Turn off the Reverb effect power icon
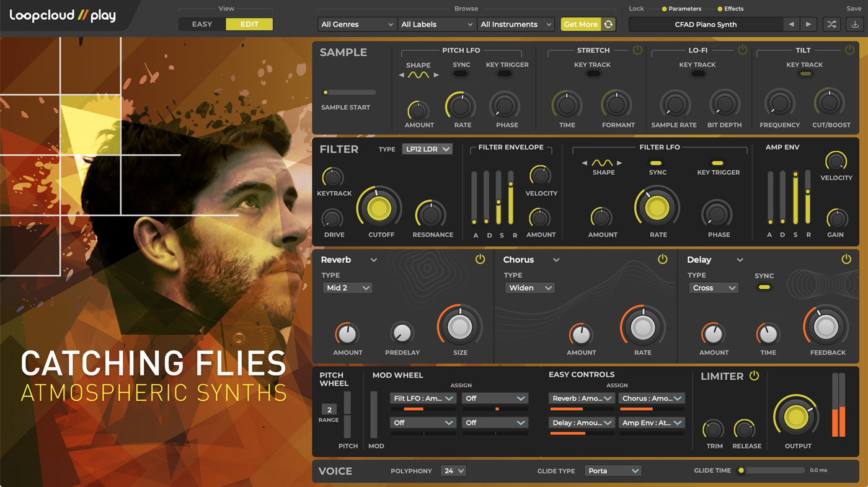This screenshot has height=487, width=868. click(x=480, y=260)
